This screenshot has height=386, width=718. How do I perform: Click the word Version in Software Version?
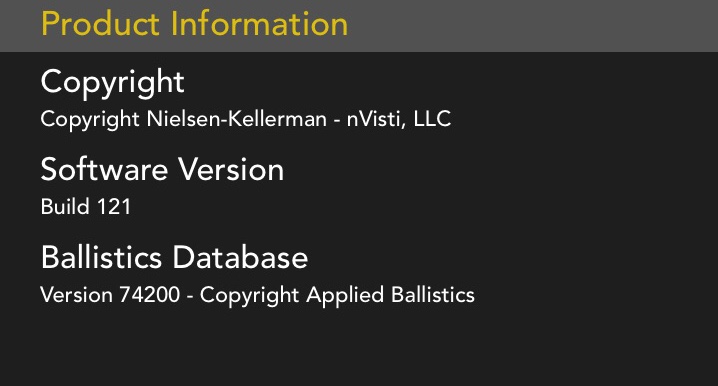pos(231,169)
